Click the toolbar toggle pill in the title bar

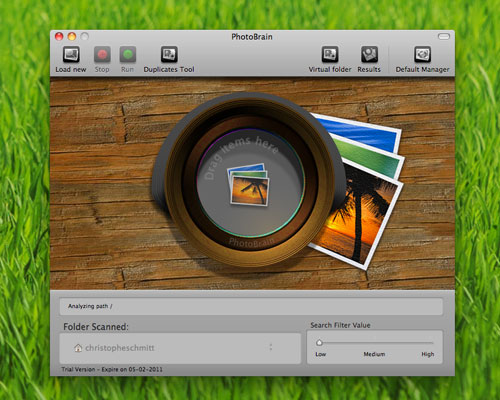(x=444, y=36)
